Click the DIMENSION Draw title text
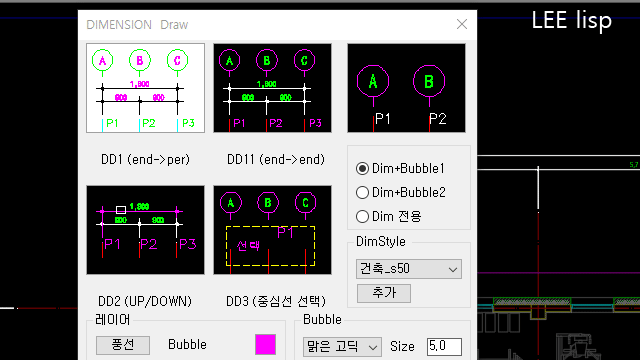640x360 pixels. (137, 25)
